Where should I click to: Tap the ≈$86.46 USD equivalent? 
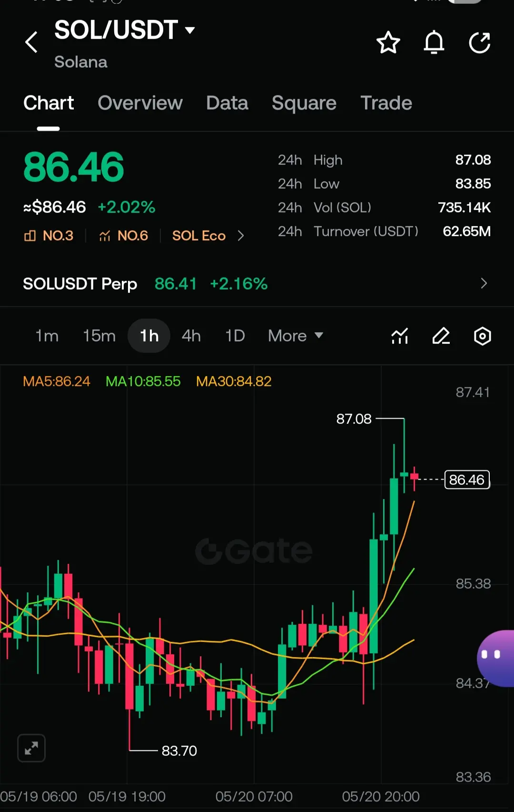[54, 207]
